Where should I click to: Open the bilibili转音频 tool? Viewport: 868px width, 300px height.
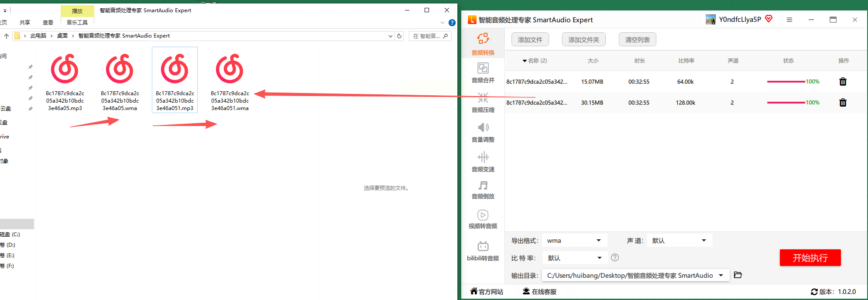[x=483, y=251]
